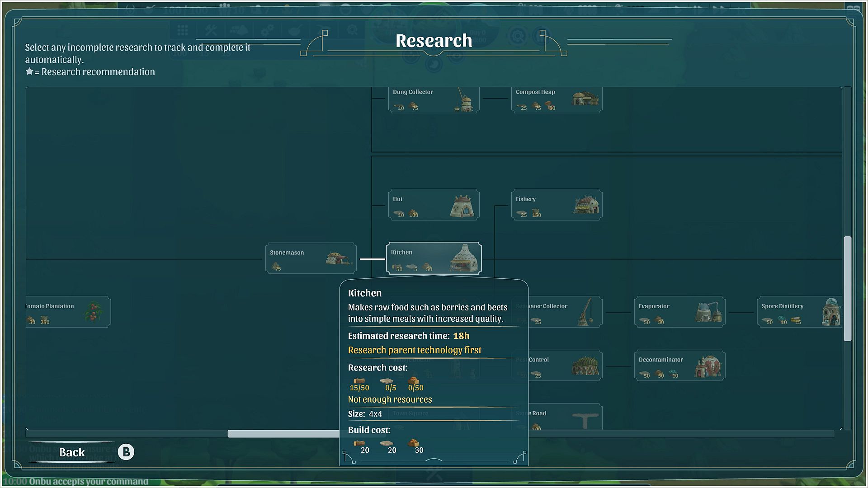Screen dimensions: 868x488
Task: Click the vertical scrollbar thumb
Action: click(x=847, y=288)
